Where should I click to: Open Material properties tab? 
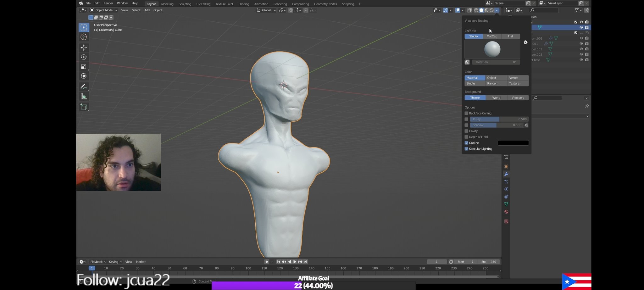pyautogui.click(x=506, y=212)
